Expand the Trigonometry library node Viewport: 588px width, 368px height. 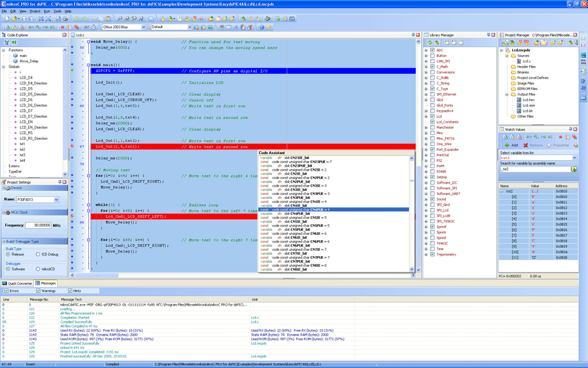pos(426,254)
